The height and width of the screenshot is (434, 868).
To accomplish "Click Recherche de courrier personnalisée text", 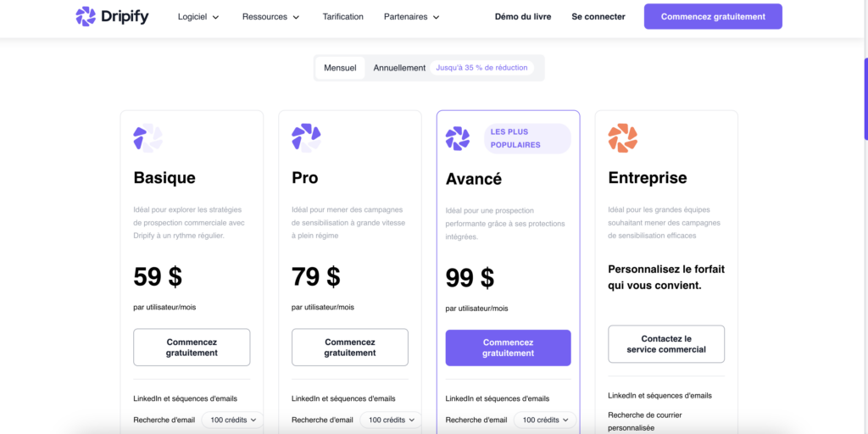I will coord(645,421).
